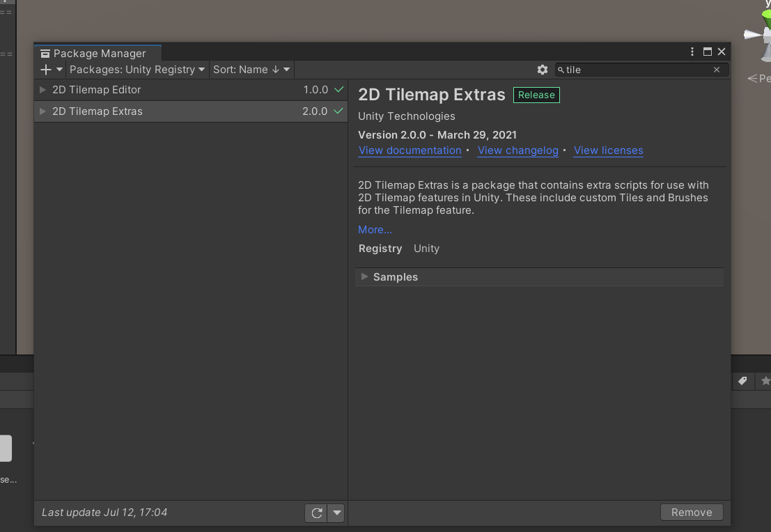Click Version 2.0.0 - March 29, 2021 text
Screen dimensions: 771x532
pyautogui.click(x=437, y=134)
